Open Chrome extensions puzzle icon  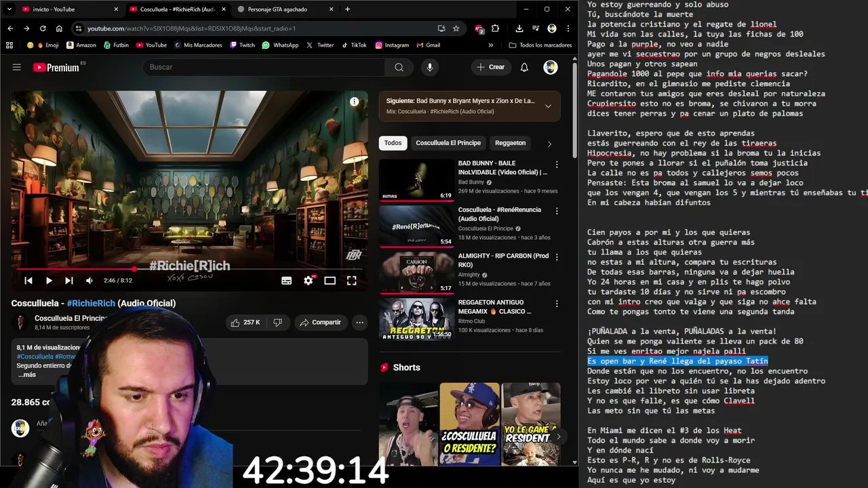coord(495,28)
